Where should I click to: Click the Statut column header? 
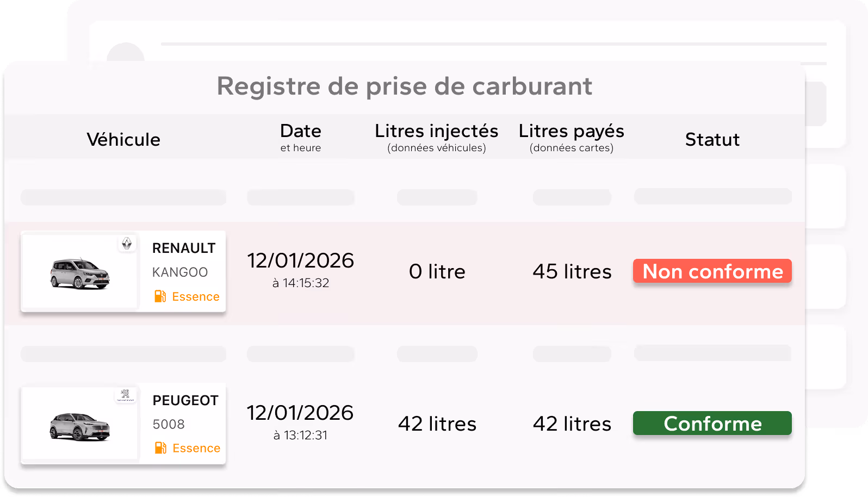pos(712,140)
